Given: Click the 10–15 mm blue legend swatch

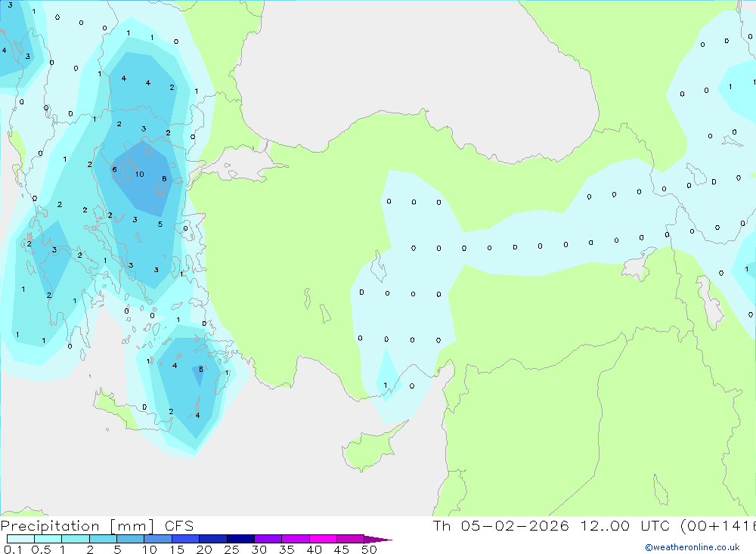Looking at the screenshot, I should pyautogui.click(x=158, y=539).
